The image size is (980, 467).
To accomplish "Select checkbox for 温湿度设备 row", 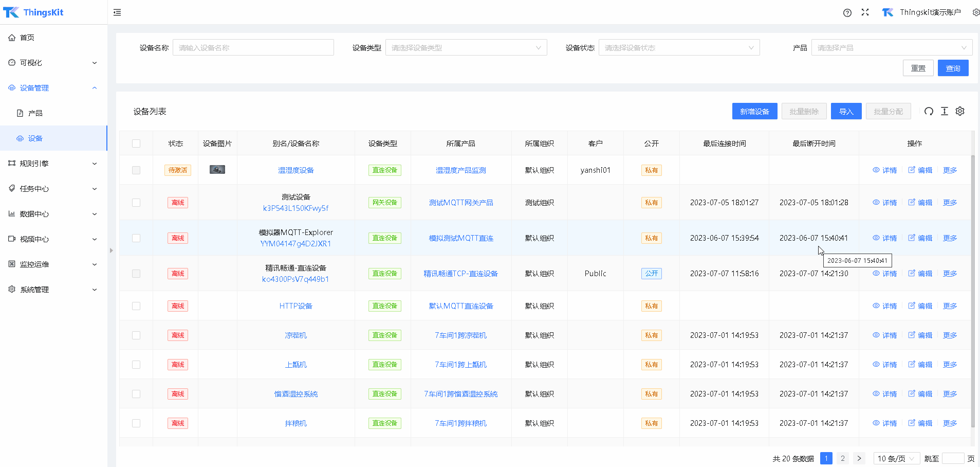I will pyautogui.click(x=136, y=170).
